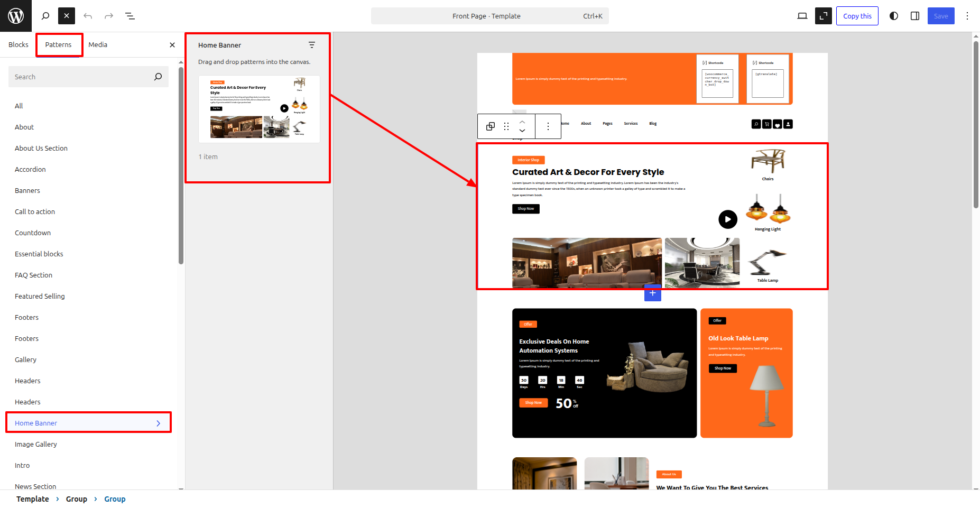Click the Copy this button
Viewport: 980px width, 508px height.
(857, 16)
